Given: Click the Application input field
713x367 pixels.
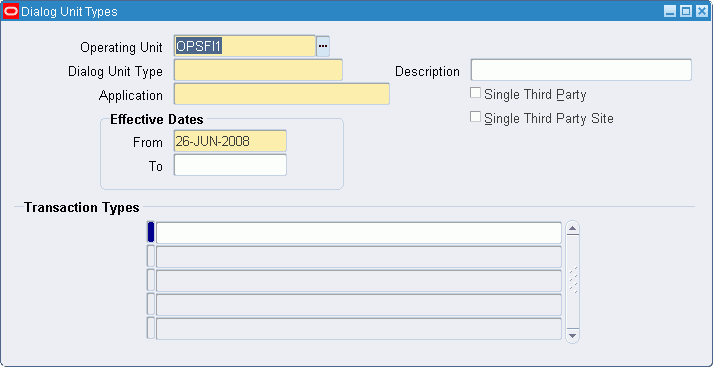Looking at the screenshot, I should [282, 94].
